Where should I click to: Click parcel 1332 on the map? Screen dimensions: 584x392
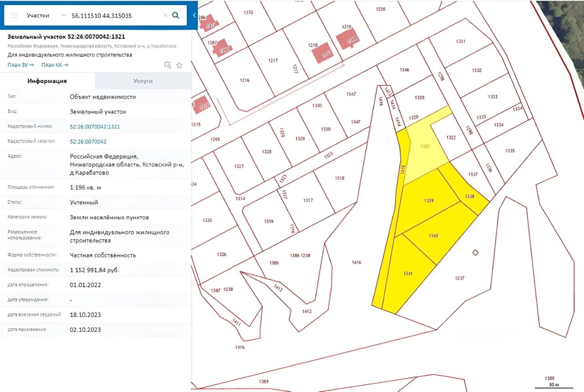pyautogui.click(x=477, y=70)
